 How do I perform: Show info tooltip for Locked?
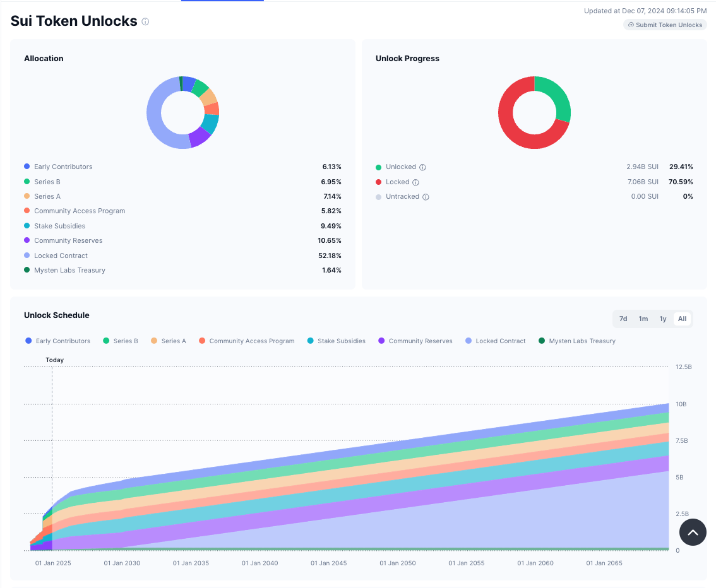click(x=415, y=182)
